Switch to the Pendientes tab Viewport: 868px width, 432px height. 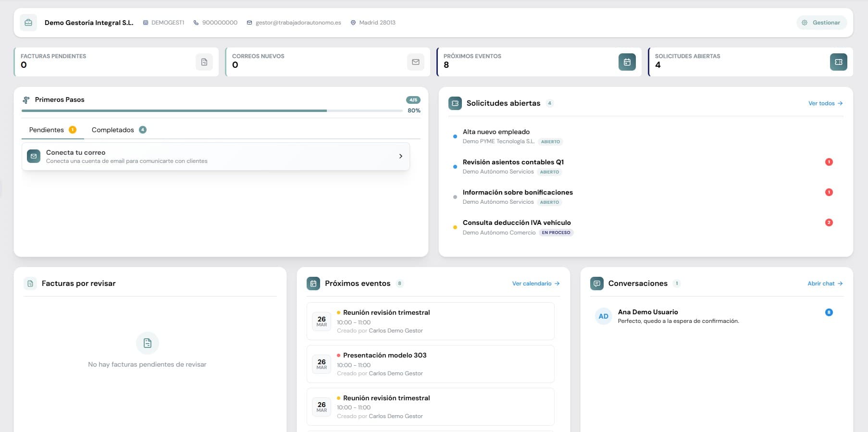click(x=53, y=130)
